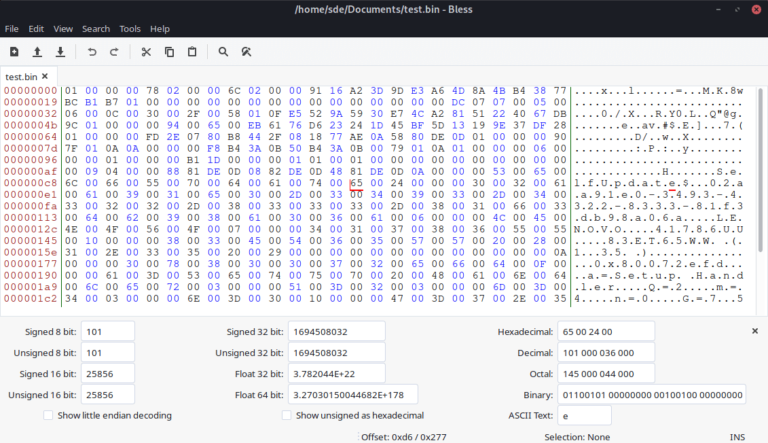The image size is (768, 443).
Task: Click the Signed 8 bit field
Action: click(x=108, y=331)
